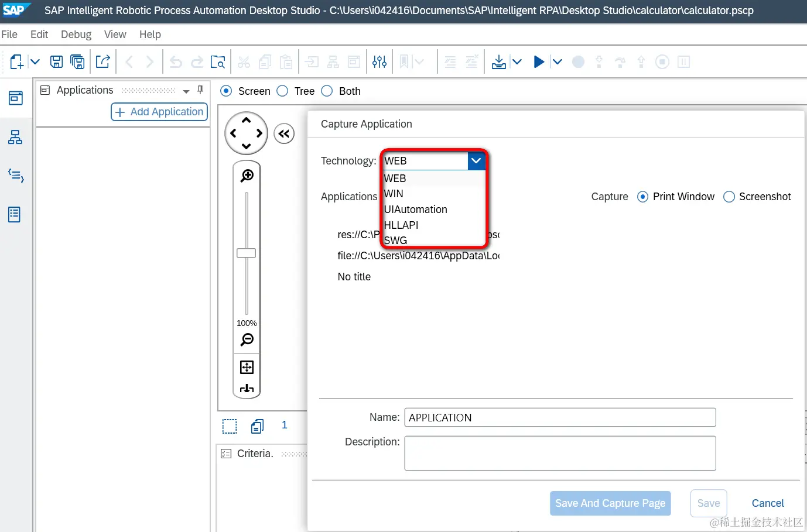
Task: Choose UIAutomation from technology list
Action: (x=415, y=210)
